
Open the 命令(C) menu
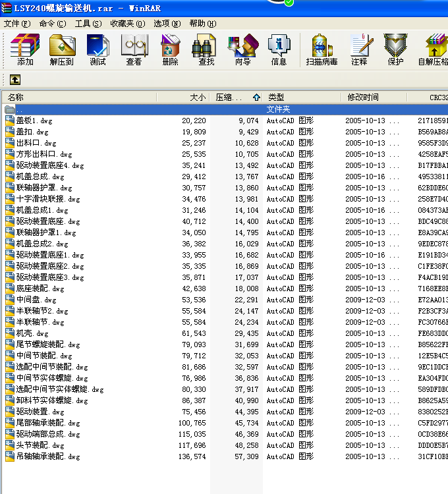click(53, 24)
